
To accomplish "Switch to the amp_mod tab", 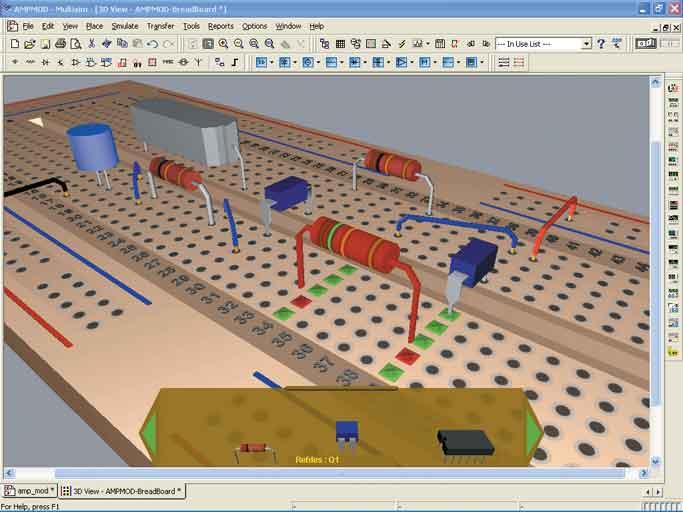I will (x=28, y=491).
